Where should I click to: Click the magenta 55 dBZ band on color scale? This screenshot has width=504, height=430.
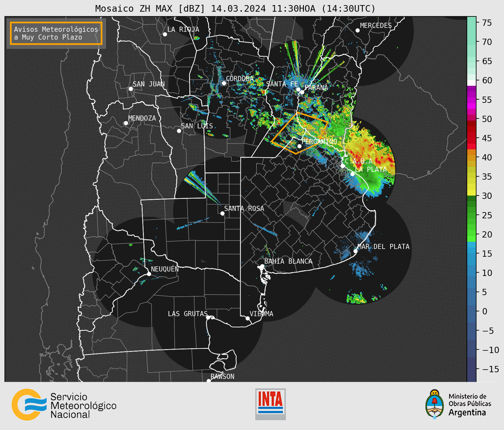point(471,100)
